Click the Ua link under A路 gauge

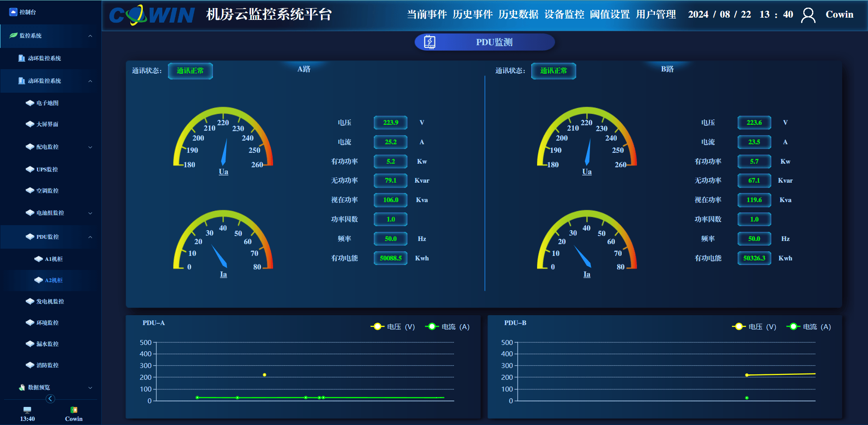(223, 171)
